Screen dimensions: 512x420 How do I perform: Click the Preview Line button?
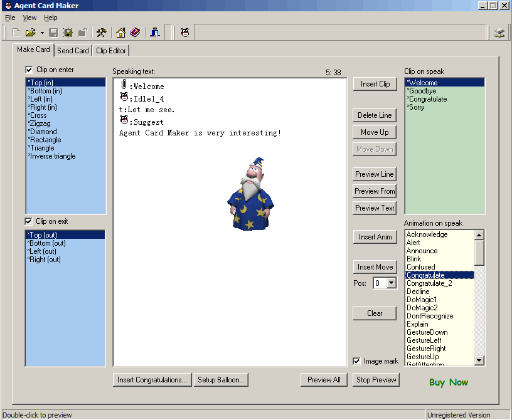pos(374,174)
